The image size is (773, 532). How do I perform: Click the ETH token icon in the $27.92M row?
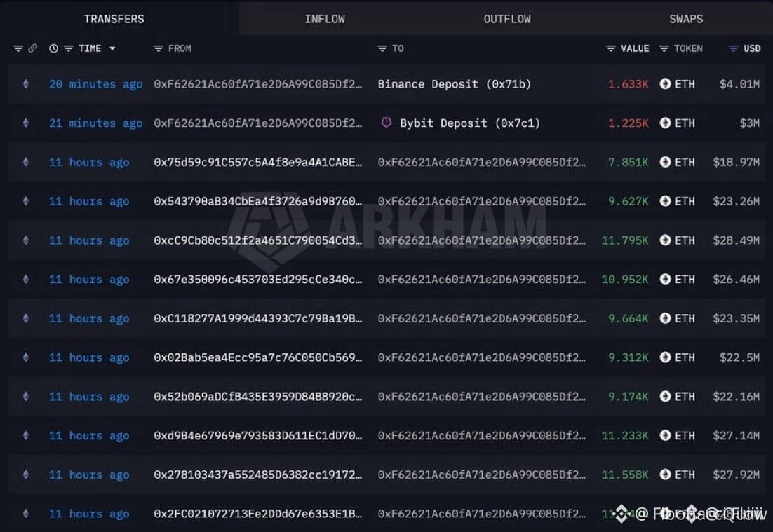tap(665, 475)
